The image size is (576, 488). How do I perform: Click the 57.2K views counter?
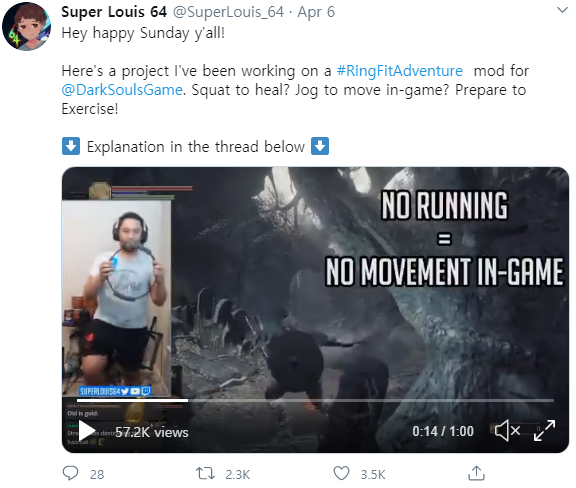[152, 432]
